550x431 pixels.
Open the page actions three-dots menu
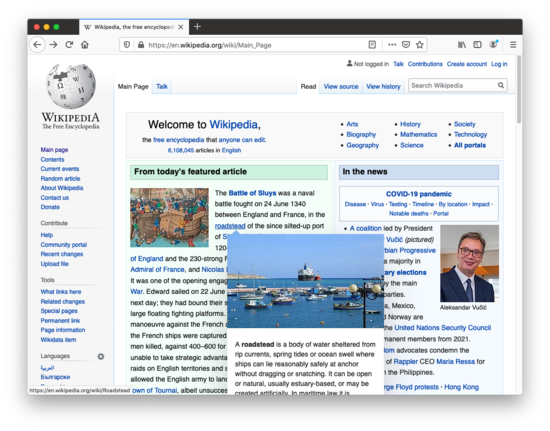coord(392,45)
